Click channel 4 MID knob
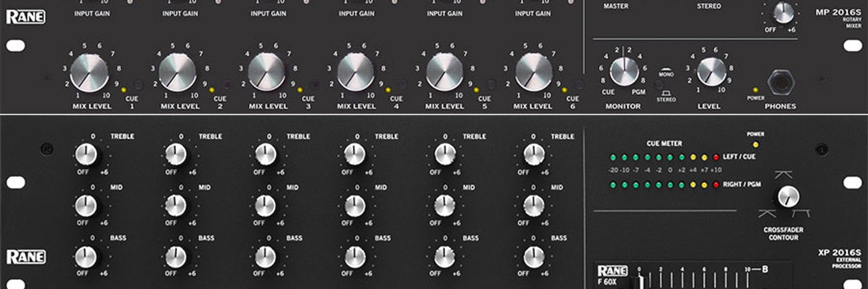 tap(355, 206)
